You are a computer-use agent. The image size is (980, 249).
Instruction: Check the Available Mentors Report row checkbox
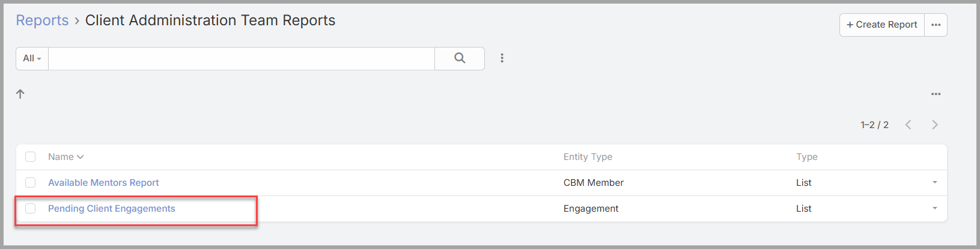click(x=31, y=183)
